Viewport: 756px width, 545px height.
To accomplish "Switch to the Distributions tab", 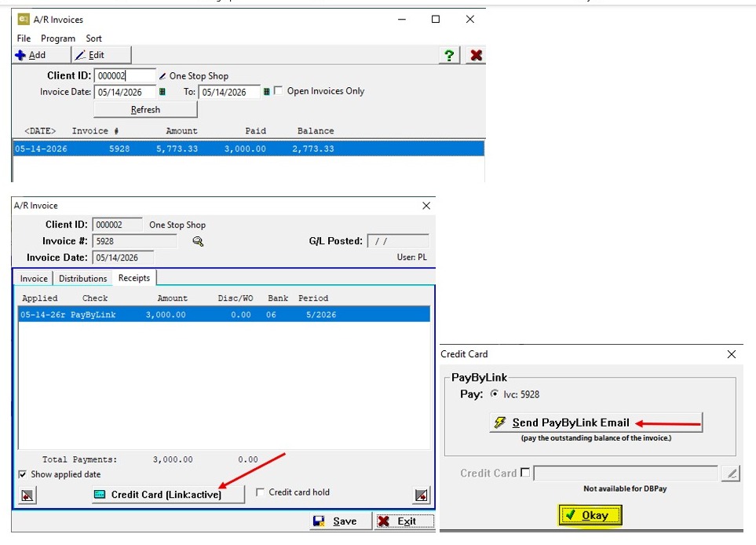I will (x=83, y=278).
